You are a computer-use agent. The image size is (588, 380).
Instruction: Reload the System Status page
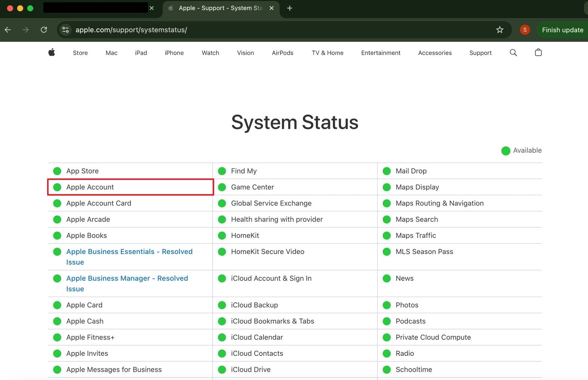(x=44, y=30)
